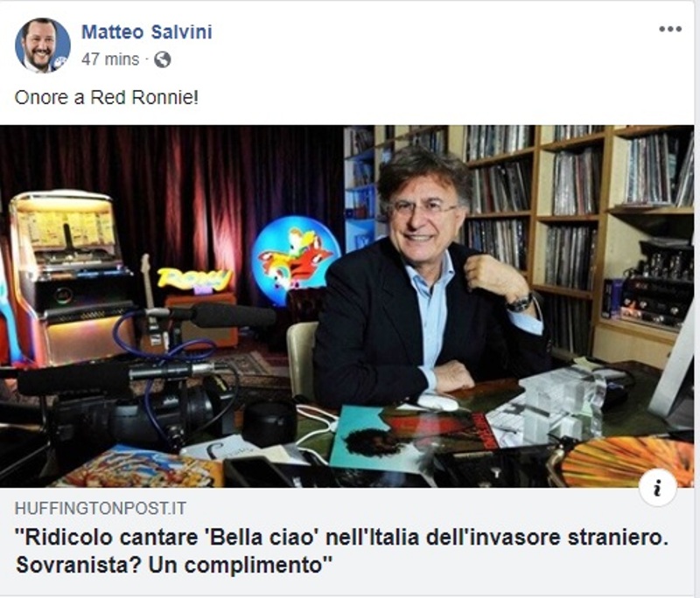Click the round blue neon sign in photo

(x=295, y=256)
